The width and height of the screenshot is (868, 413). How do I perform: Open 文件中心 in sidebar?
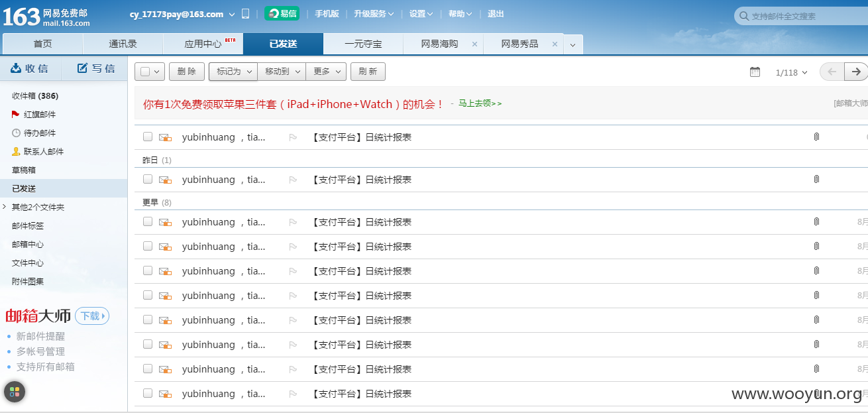[x=28, y=263]
